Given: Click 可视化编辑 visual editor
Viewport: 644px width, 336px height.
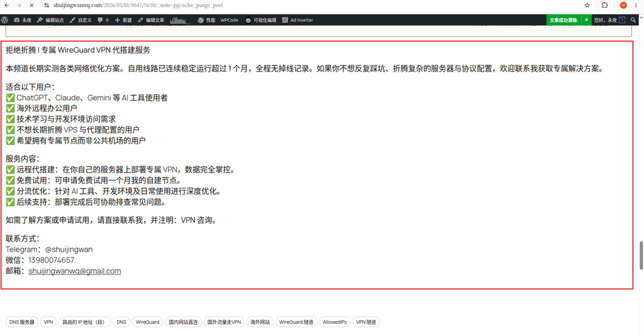Looking at the screenshot, I should point(261,20).
